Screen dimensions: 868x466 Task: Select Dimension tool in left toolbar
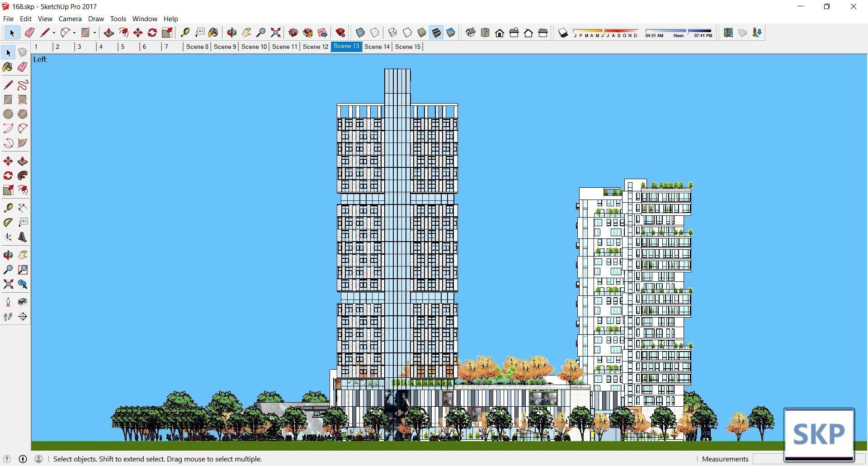(x=23, y=208)
